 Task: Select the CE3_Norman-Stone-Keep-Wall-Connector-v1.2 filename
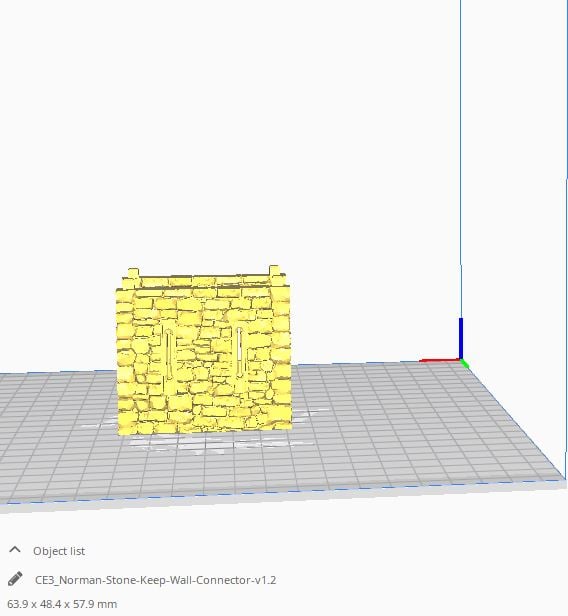pos(156,580)
